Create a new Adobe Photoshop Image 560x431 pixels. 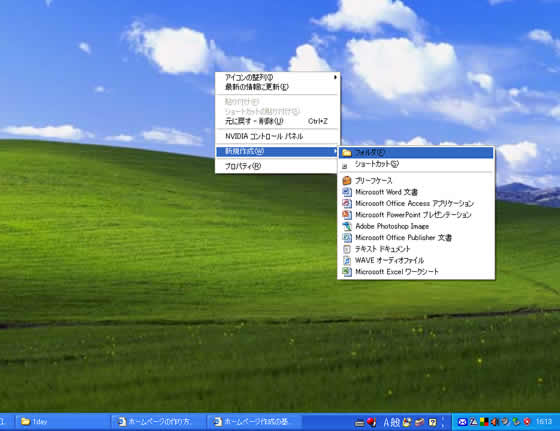click(416, 226)
